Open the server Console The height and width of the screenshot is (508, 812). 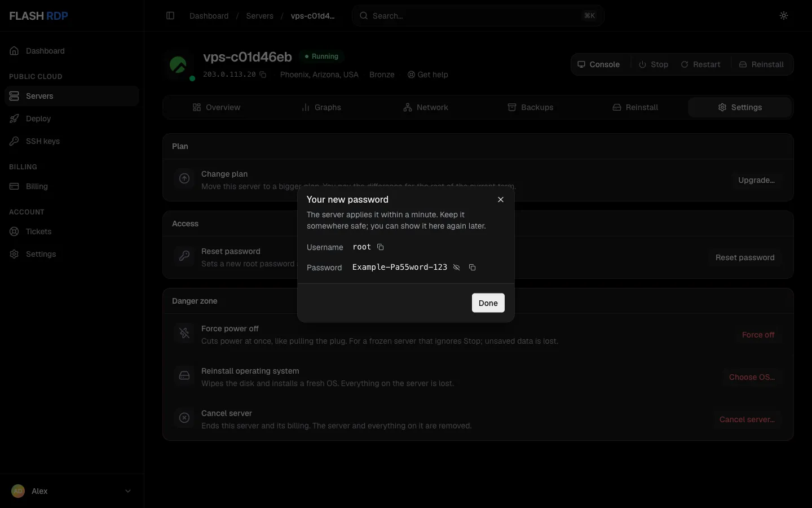[x=599, y=64]
